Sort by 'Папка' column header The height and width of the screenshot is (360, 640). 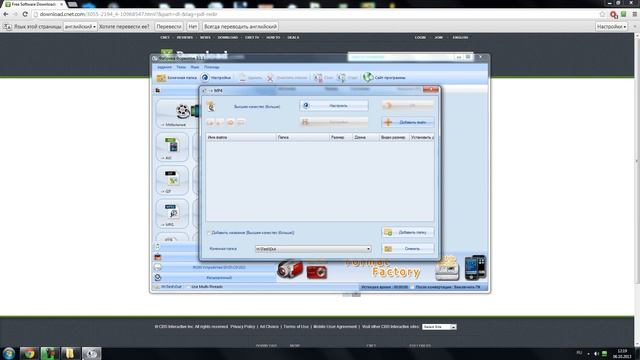(x=303, y=138)
